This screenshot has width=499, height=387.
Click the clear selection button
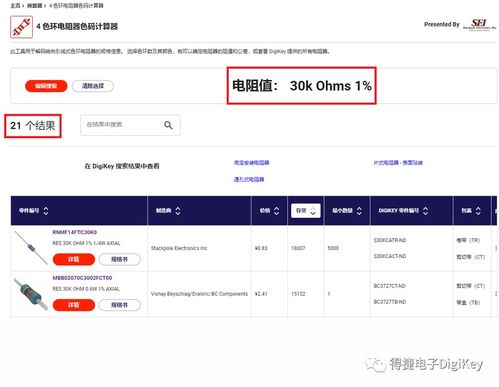[x=93, y=86]
